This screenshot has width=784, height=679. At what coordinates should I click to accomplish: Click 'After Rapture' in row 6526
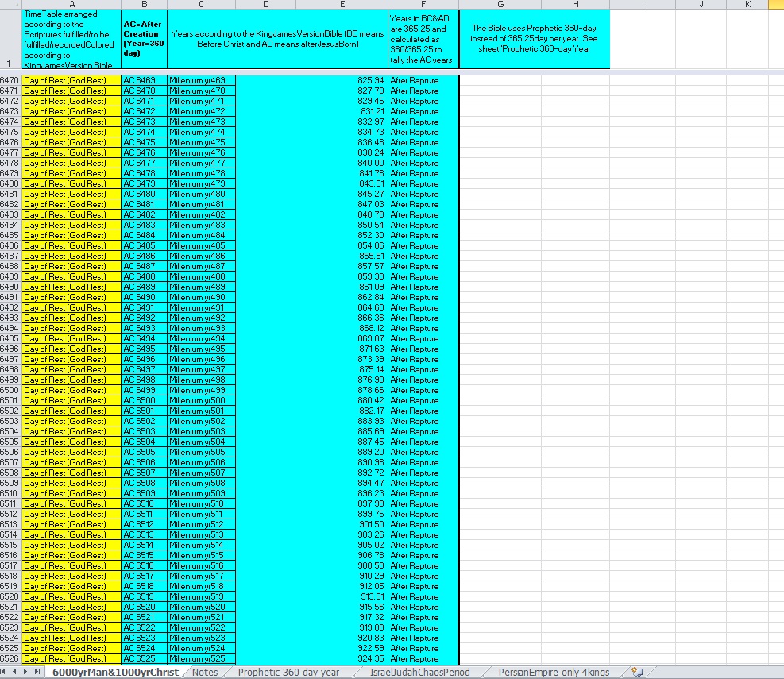click(x=423, y=658)
